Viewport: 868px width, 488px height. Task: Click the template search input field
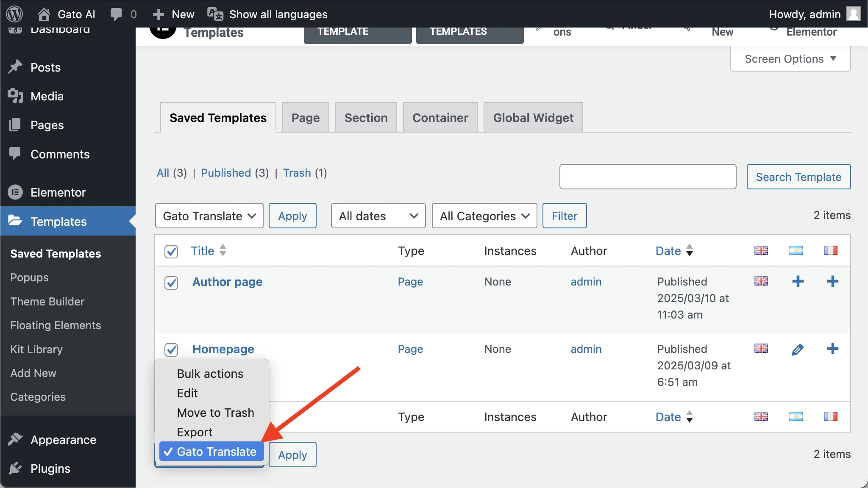(x=647, y=177)
